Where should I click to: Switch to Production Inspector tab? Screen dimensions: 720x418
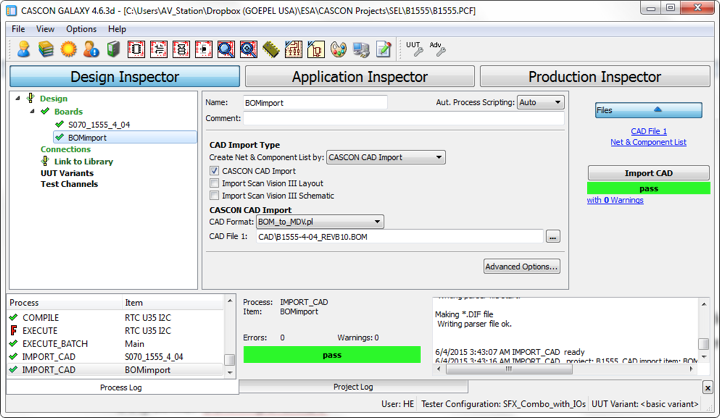point(595,76)
